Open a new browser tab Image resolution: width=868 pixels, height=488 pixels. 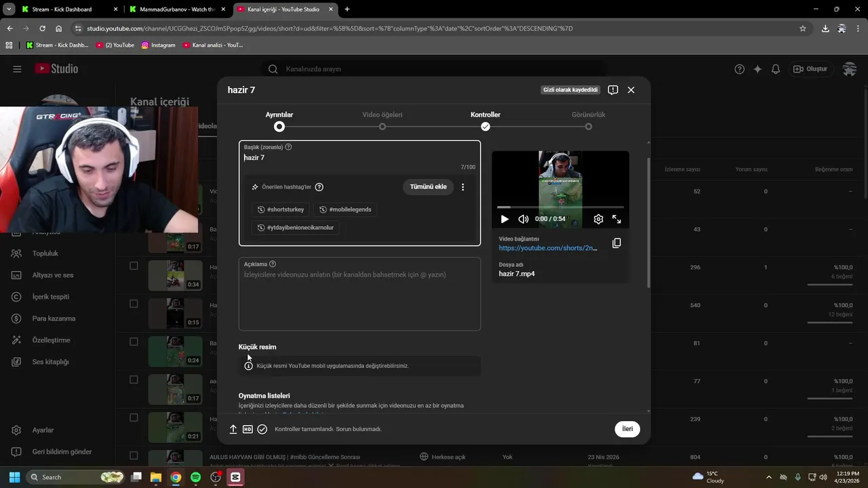point(347,9)
